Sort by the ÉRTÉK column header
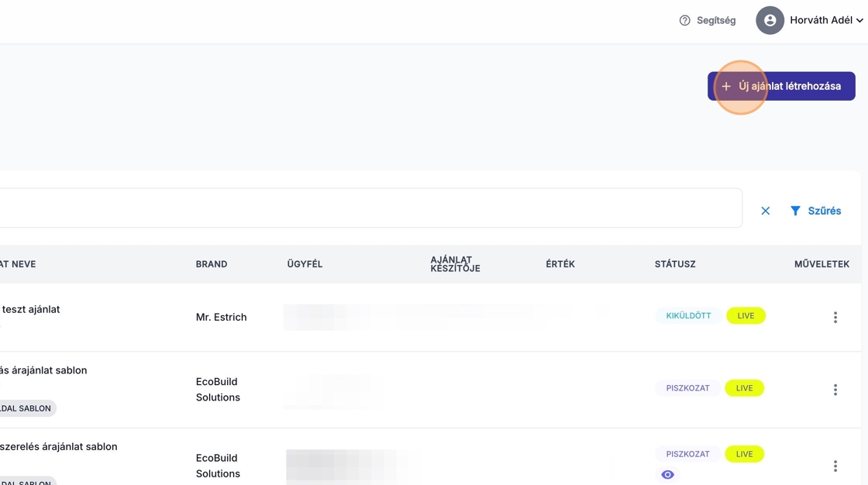 (x=560, y=264)
